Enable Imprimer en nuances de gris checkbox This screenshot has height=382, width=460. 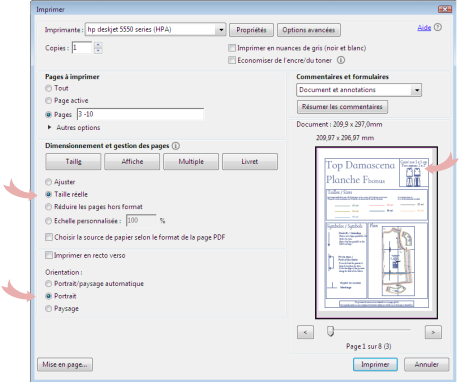[x=232, y=48]
